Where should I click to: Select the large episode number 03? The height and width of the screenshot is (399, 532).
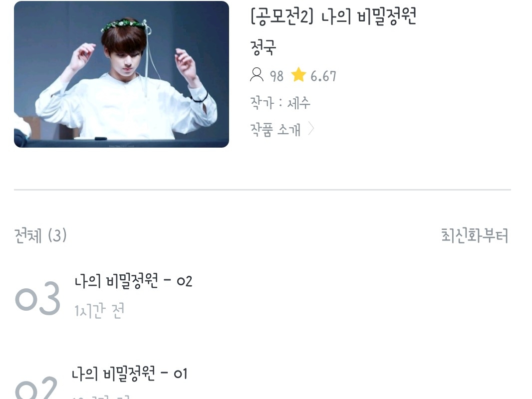click(x=37, y=298)
